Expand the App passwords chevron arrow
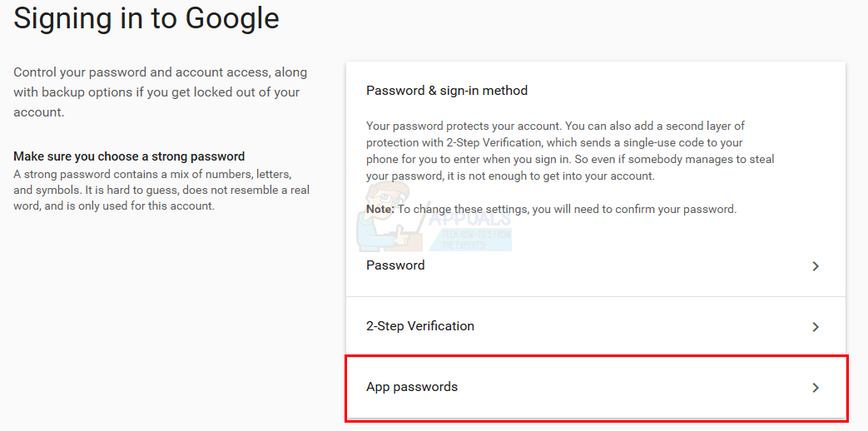 [816, 388]
